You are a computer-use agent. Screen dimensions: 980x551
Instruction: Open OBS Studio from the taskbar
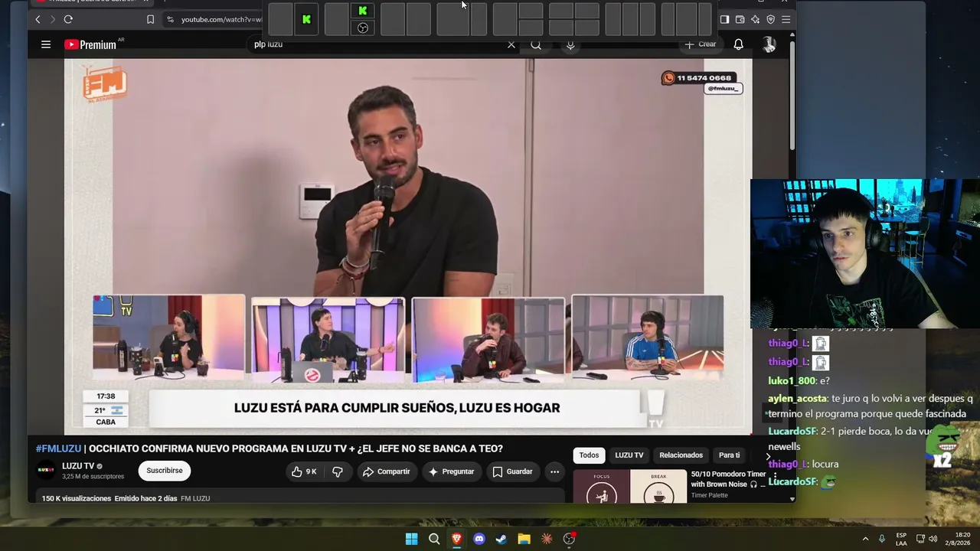(x=569, y=539)
